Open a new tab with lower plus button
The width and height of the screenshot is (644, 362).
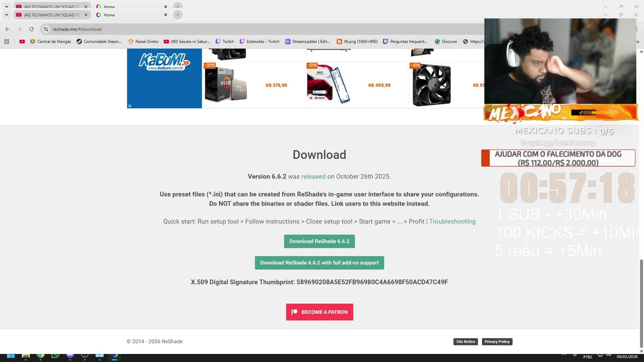(178, 15)
